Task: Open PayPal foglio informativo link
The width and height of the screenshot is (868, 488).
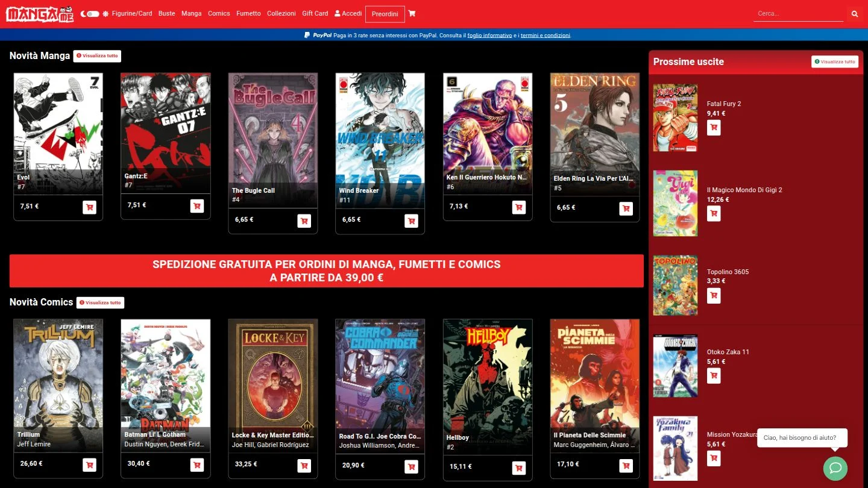Action: pyautogui.click(x=489, y=36)
